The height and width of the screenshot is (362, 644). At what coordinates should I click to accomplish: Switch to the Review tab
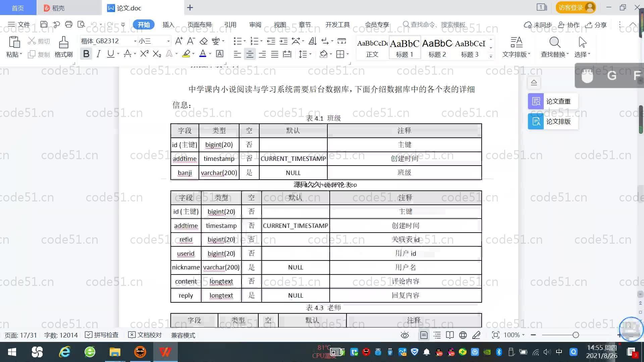[255, 24]
